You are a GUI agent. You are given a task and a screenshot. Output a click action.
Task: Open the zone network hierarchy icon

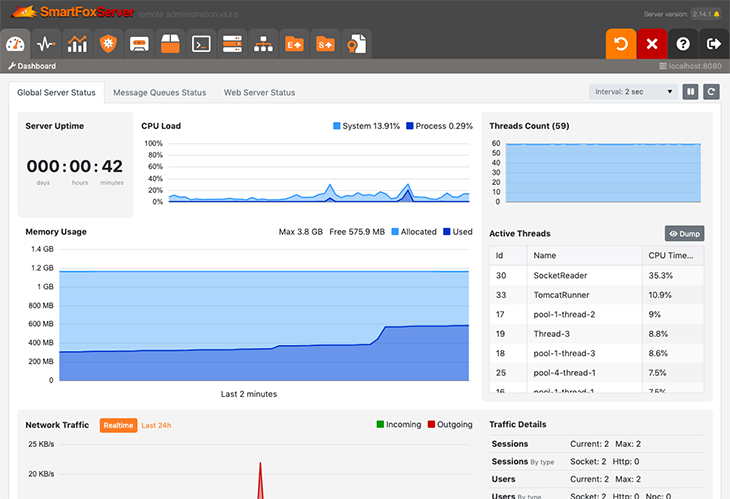click(x=263, y=44)
